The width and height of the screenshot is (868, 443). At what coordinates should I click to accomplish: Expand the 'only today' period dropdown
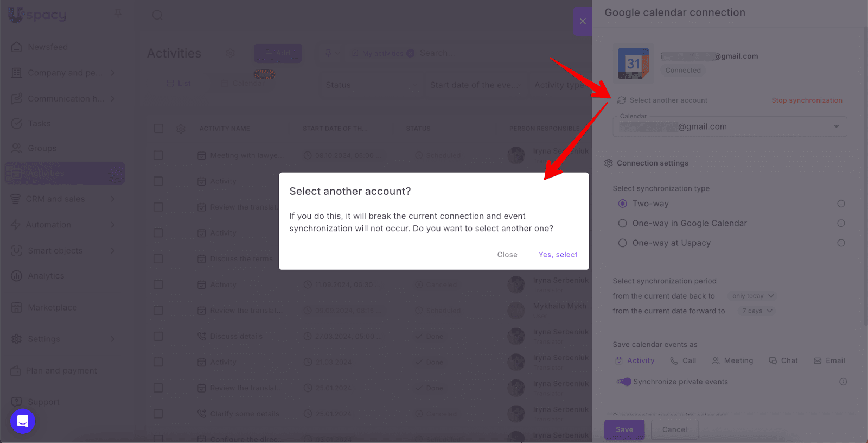(x=752, y=296)
